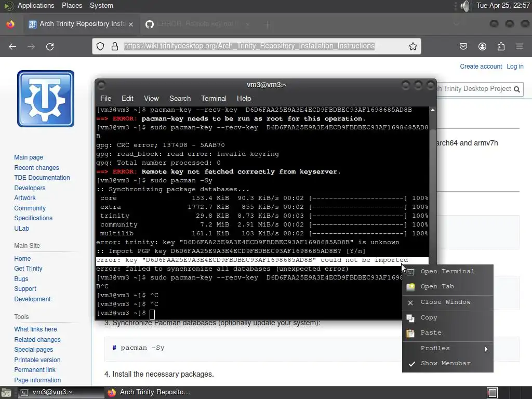The height and width of the screenshot is (399, 532).
Task: Open the terminal File menu
Action: coord(105,98)
